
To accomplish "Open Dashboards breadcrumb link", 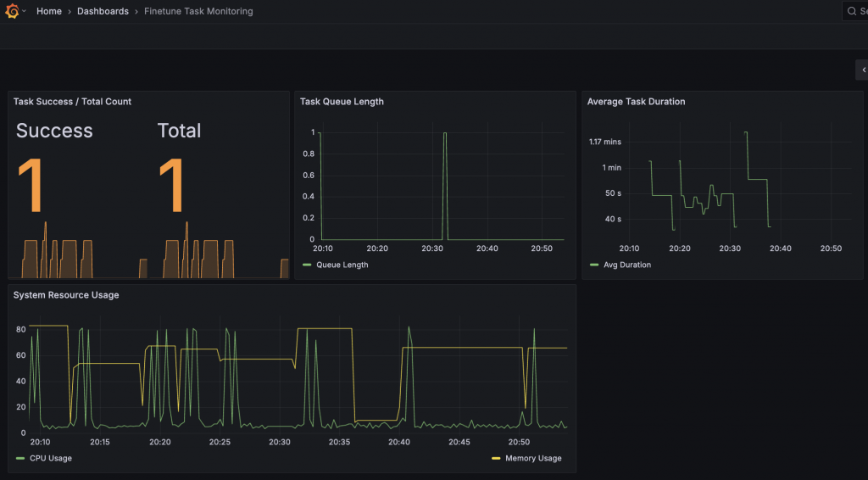I will coord(103,11).
